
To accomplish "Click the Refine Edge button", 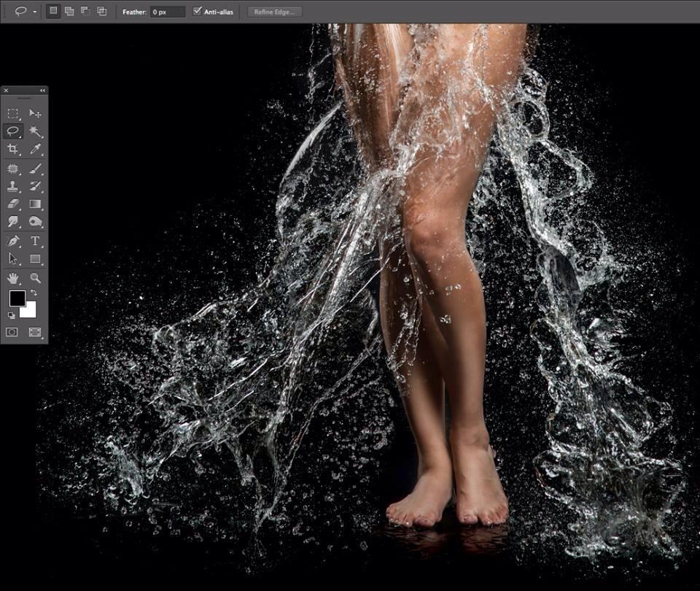I will (x=274, y=12).
